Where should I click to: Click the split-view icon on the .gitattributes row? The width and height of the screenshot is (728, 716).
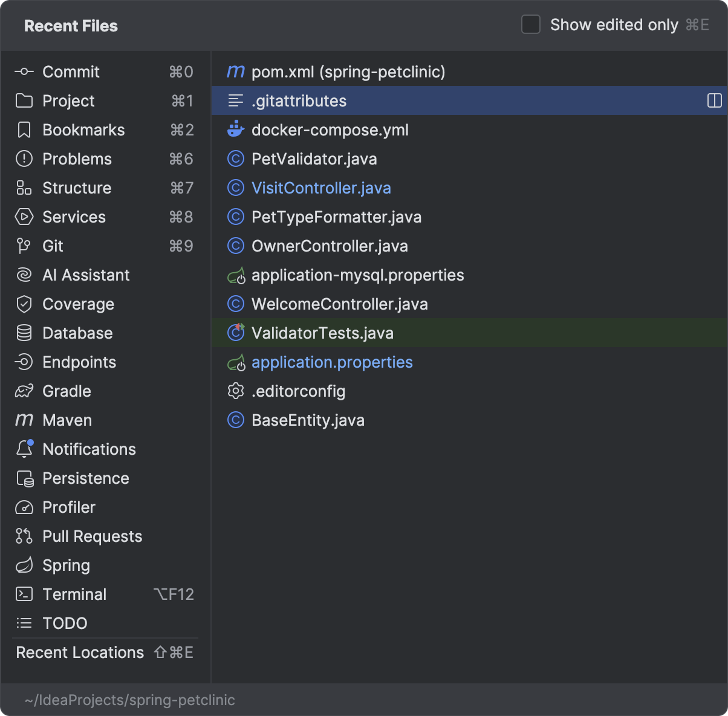point(714,100)
